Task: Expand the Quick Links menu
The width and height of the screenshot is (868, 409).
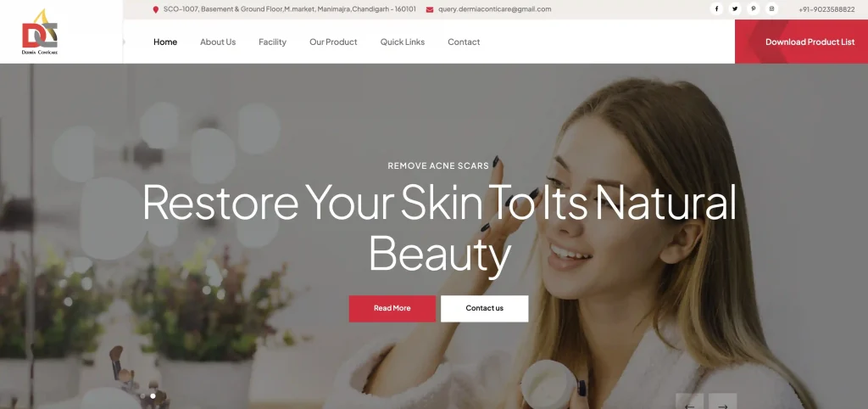Action: tap(403, 42)
